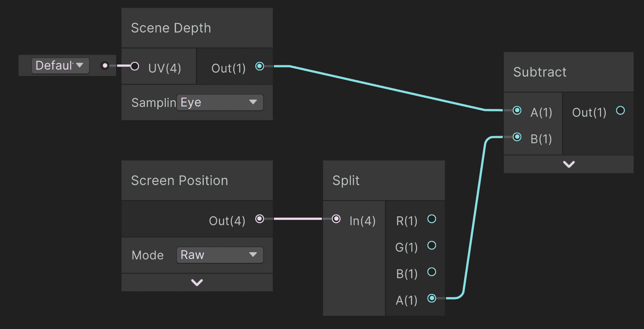644x329 pixels.
Task: Click the Subtract A(1) input port
Action: pyautogui.click(x=517, y=111)
